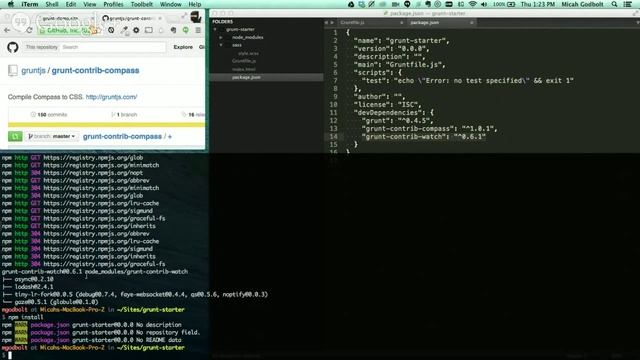This screenshot has width=640, height=360.
Task: Open Notification Center list icon
Action: click(x=628, y=4)
